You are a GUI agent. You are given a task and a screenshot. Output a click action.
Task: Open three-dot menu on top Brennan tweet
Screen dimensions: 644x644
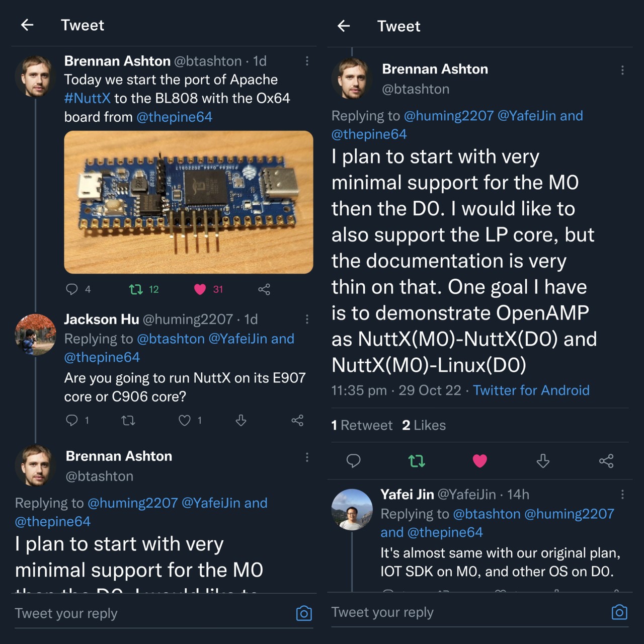307,61
